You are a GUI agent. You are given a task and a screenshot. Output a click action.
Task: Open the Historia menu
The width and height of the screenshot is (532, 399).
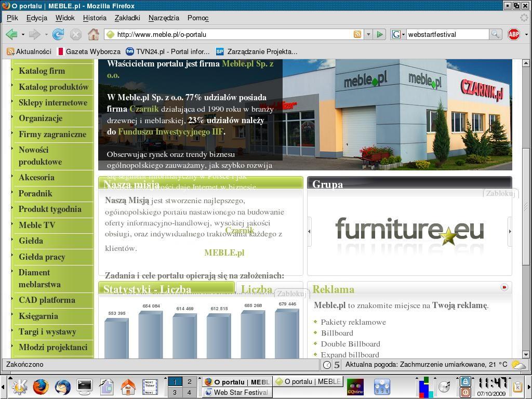95,18
